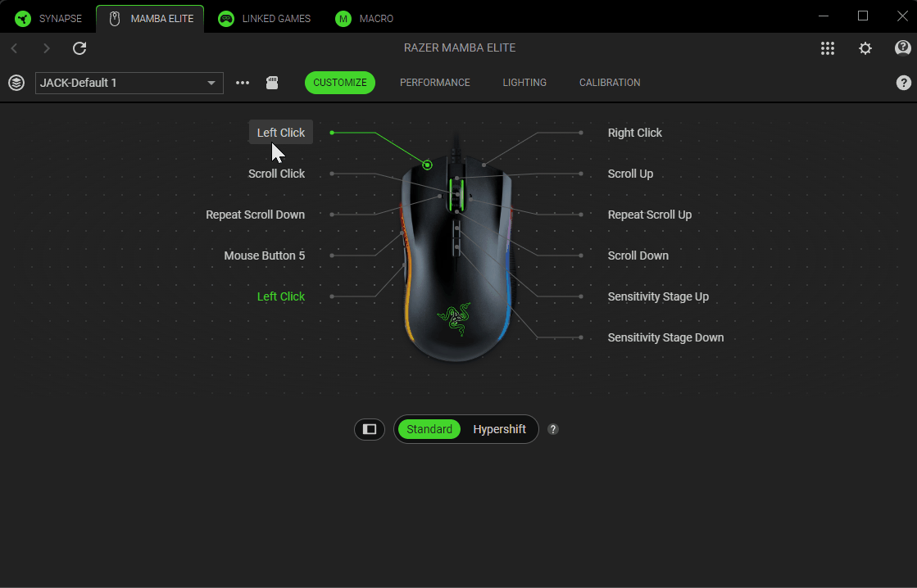The image size is (917, 588).
Task: Click the question mark next to Hypershift
Action: tap(553, 429)
